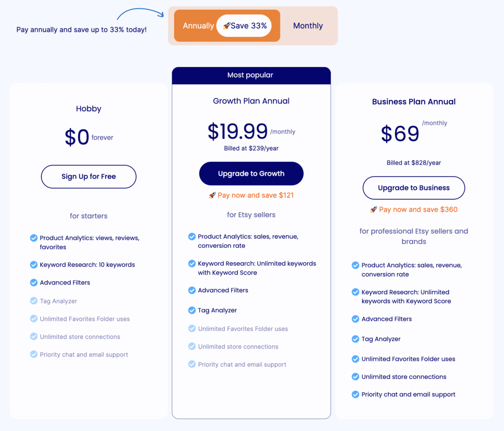Click Upgrade to Business button

tap(413, 187)
